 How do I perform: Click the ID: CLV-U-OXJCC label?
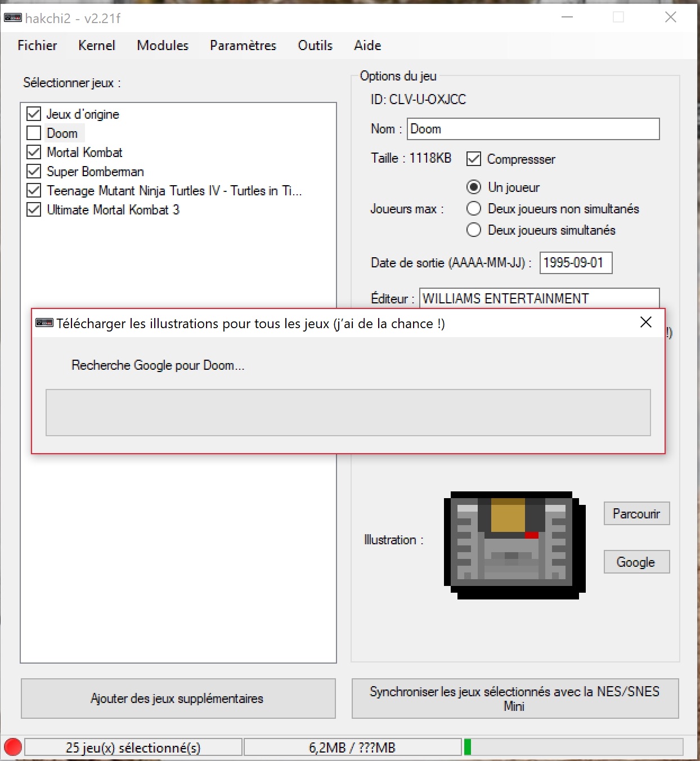click(x=418, y=100)
